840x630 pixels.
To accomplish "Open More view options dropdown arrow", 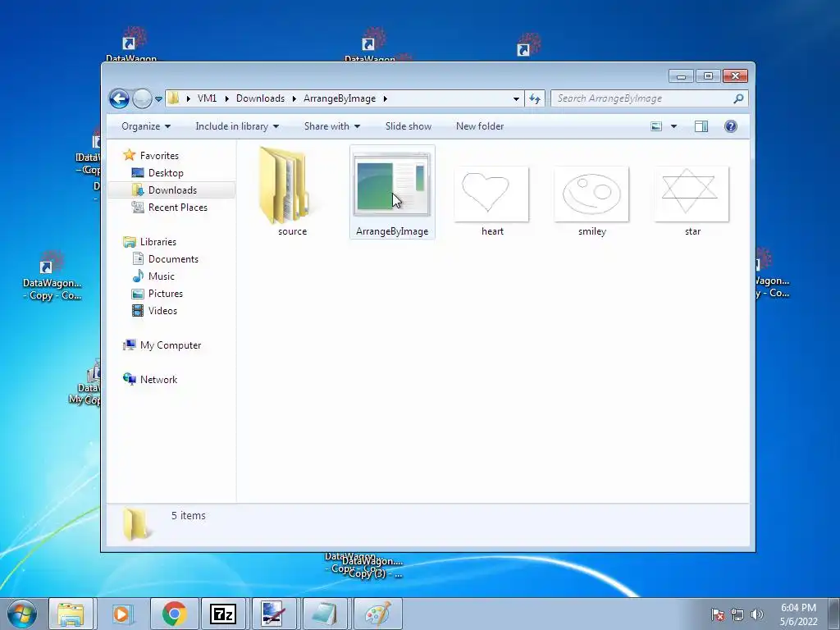I will [674, 126].
